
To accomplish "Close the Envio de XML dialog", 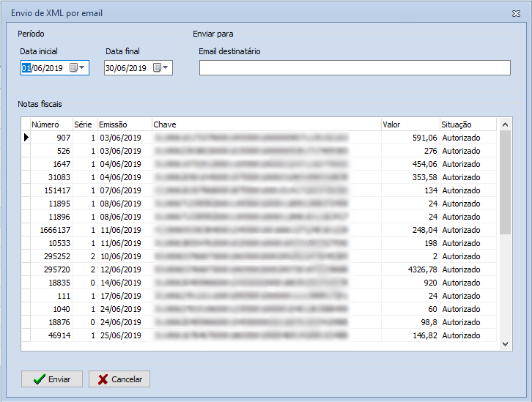I will click(x=516, y=13).
